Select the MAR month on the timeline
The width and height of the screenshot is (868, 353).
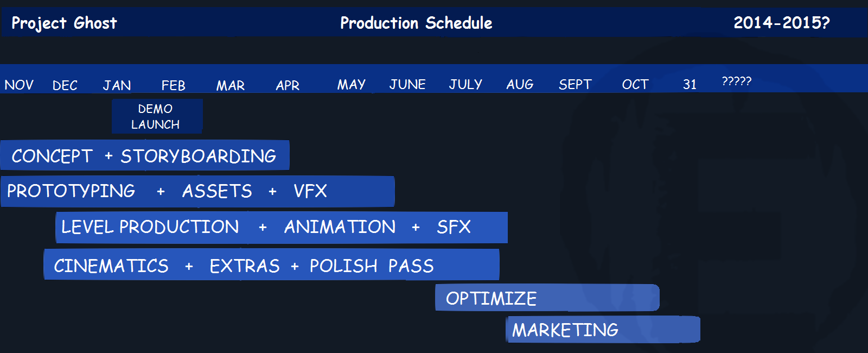tap(231, 85)
